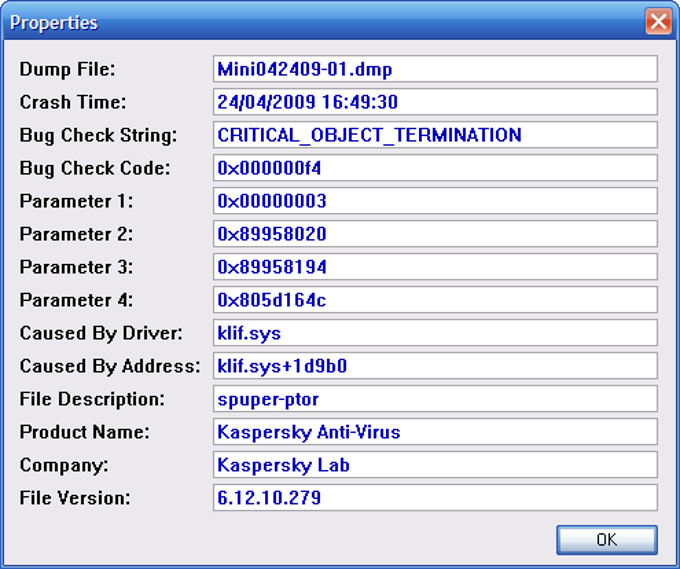Click the 'Parameter 3:' label
This screenshot has width=680, height=569.
(x=76, y=267)
